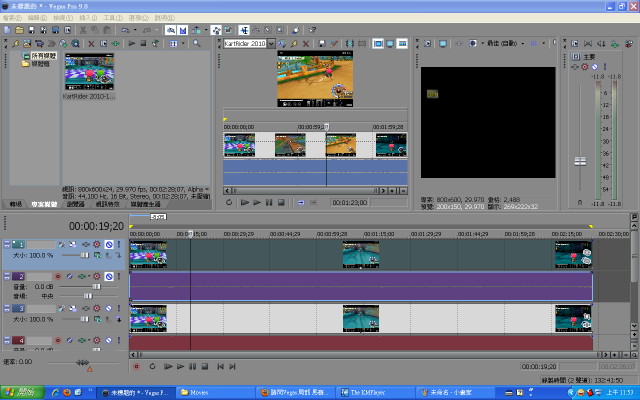Open the Project Media views dropdown arrow

[183, 43]
